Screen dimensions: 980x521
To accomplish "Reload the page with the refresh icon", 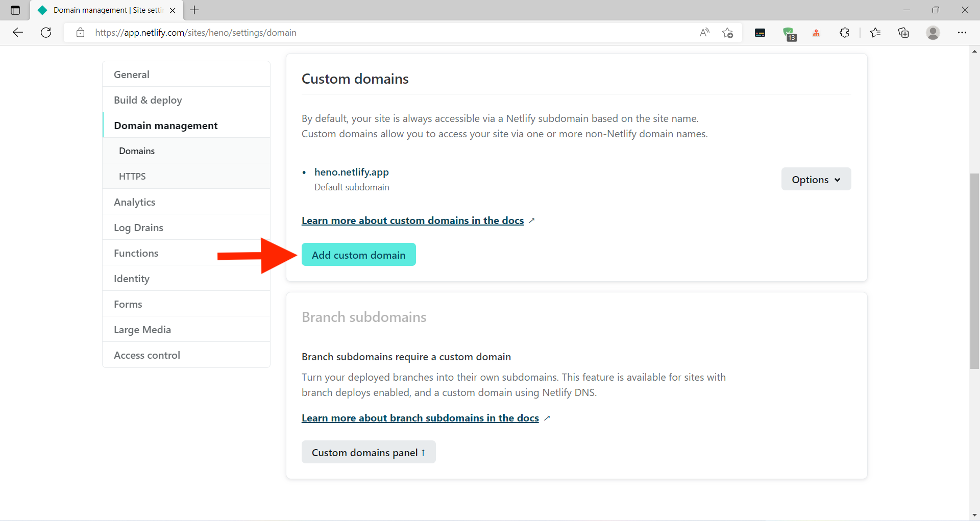I will [x=46, y=32].
